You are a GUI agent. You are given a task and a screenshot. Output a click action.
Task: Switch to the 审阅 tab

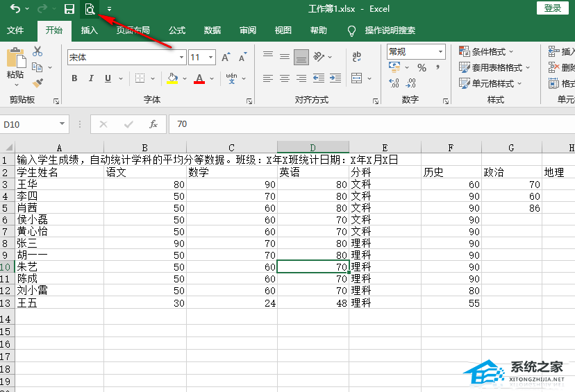click(248, 31)
